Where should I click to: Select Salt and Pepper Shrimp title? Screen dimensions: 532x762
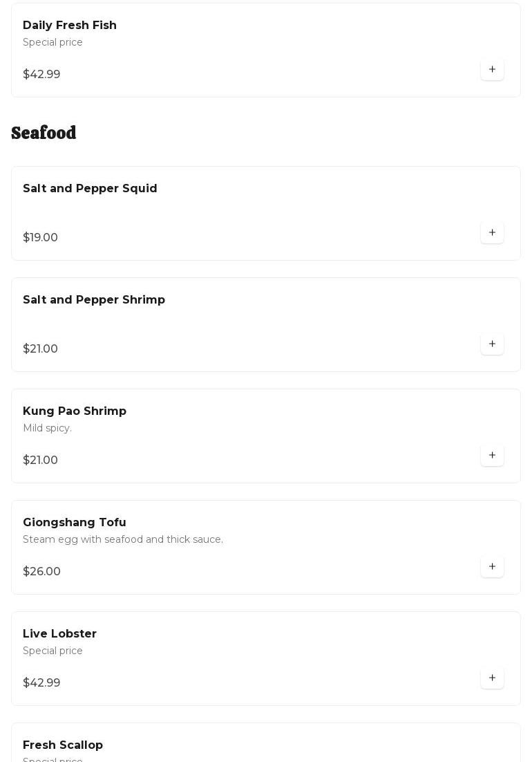pos(94,300)
